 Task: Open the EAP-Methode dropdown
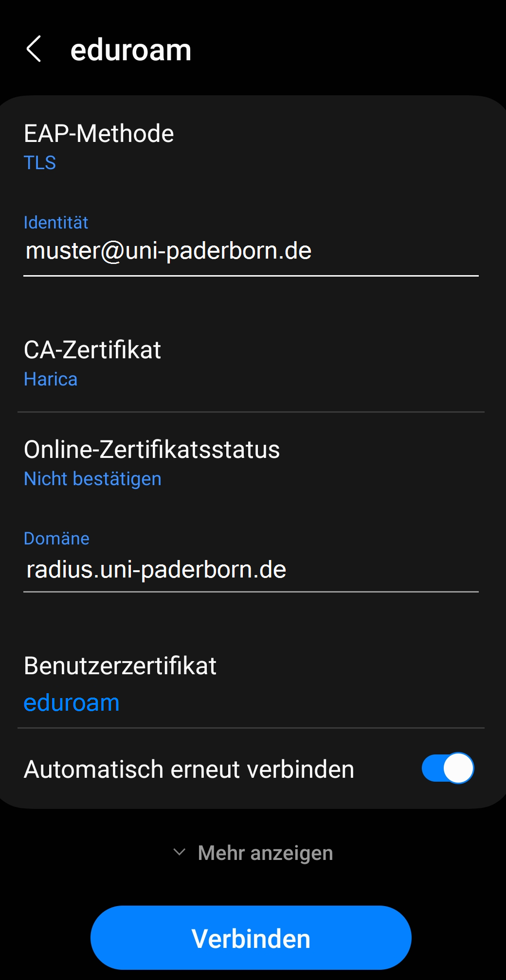[99, 134]
